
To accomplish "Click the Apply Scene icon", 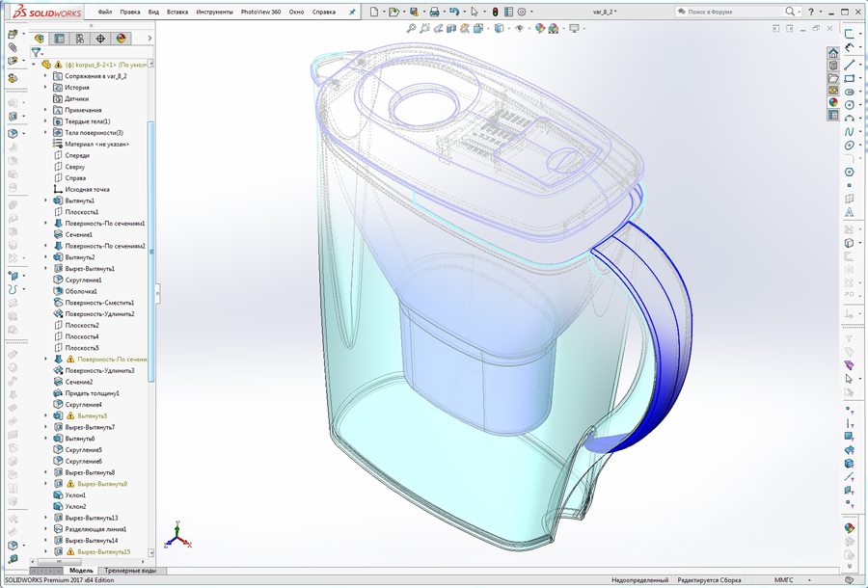I will (x=553, y=28).
